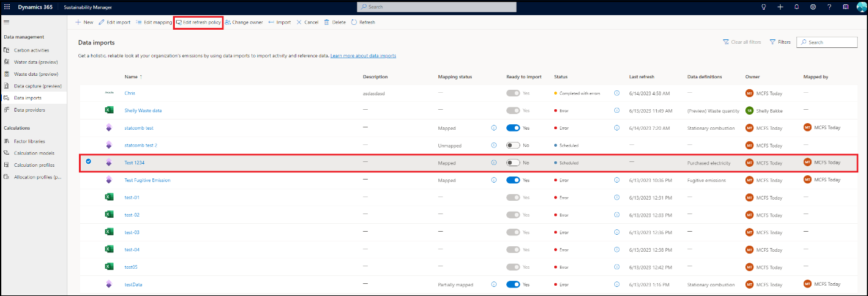This screenshot has height=296, width=868.
Task: Open the Dynamics 365 app launcher grid
Action: [x=7, y=7]
